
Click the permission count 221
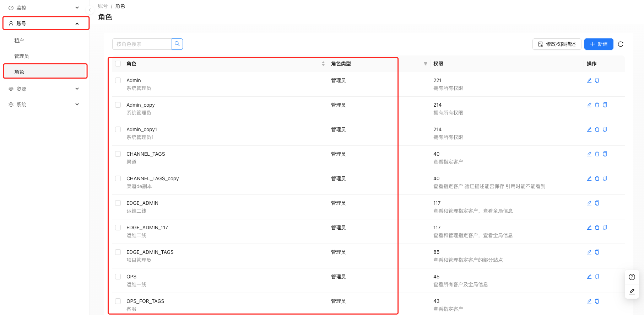tap(437, 80)
